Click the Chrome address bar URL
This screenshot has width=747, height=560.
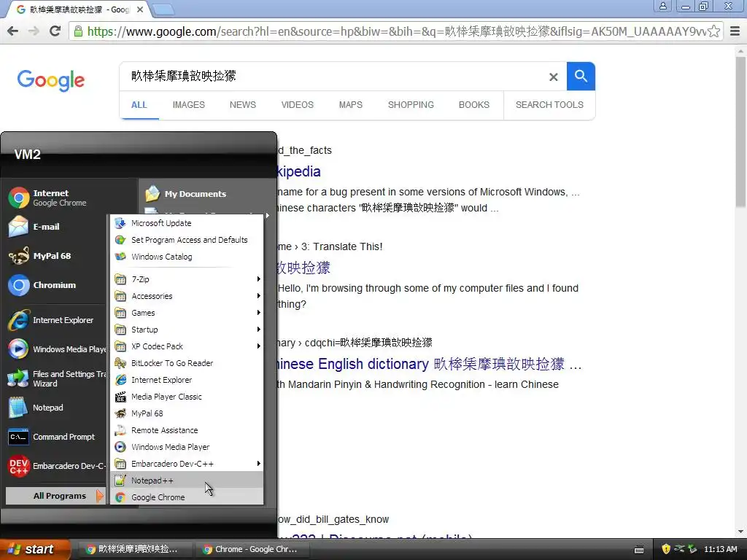397,31
